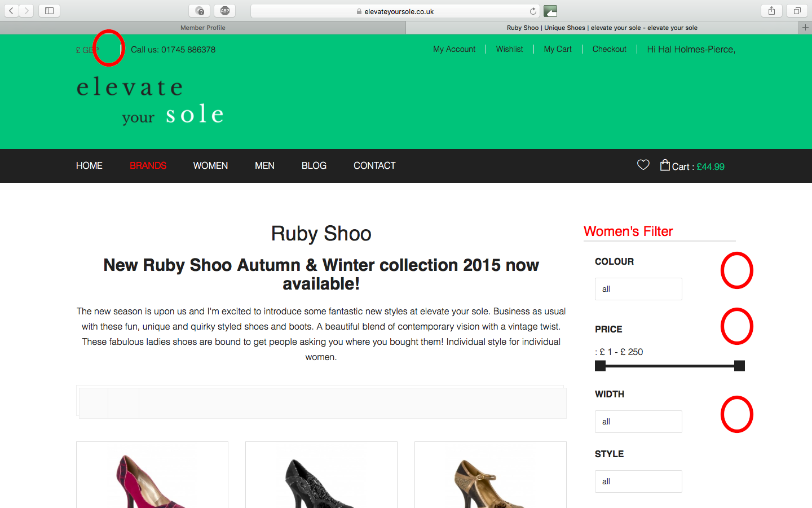Click the AdBlock Plus extension icon
Screen dimensions: 812x508
click(x=225, y=11)
